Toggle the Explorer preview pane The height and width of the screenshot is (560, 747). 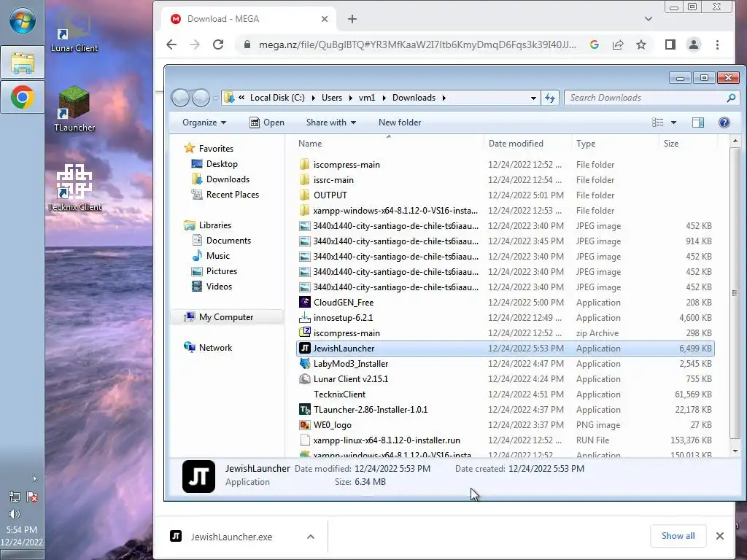[x=698, y=122]
